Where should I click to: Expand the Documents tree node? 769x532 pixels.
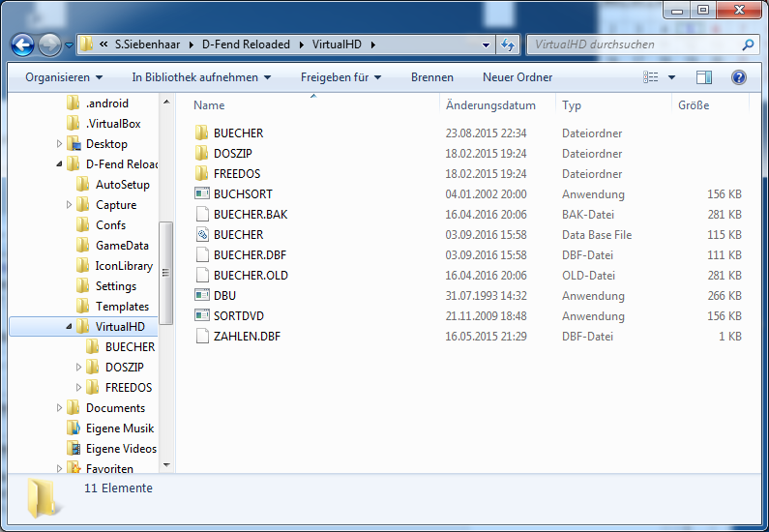59,408
